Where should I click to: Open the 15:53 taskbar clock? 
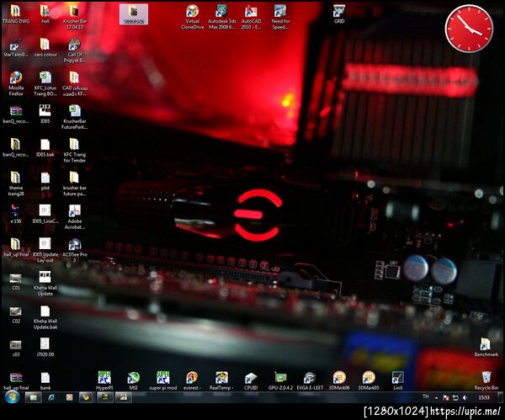coord(484,398)
